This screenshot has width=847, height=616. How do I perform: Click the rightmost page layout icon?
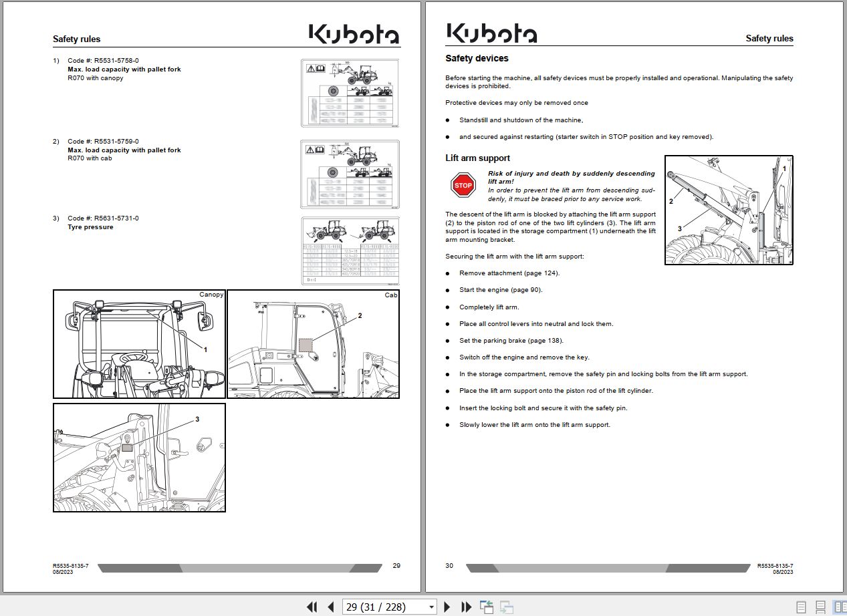click(x=840, y=607)
